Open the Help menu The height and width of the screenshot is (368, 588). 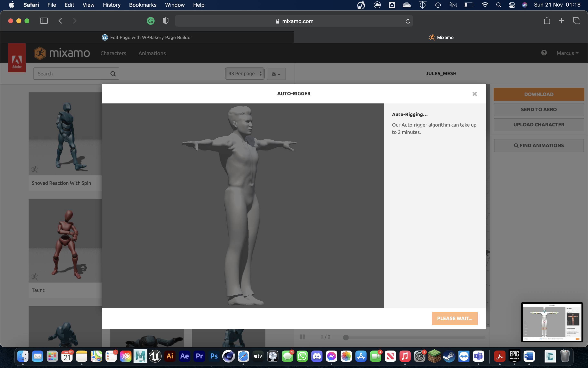(x=198, y=5)
